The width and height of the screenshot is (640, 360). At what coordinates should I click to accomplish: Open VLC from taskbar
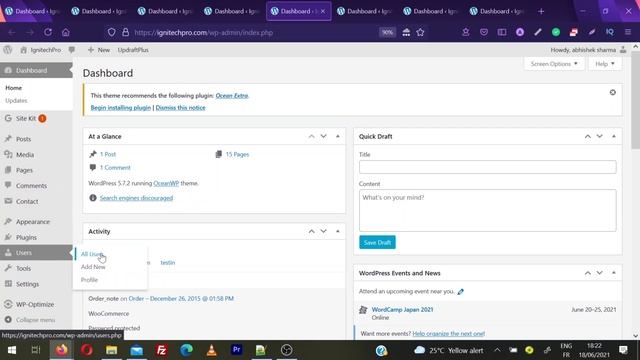click(x=211, y=350)
